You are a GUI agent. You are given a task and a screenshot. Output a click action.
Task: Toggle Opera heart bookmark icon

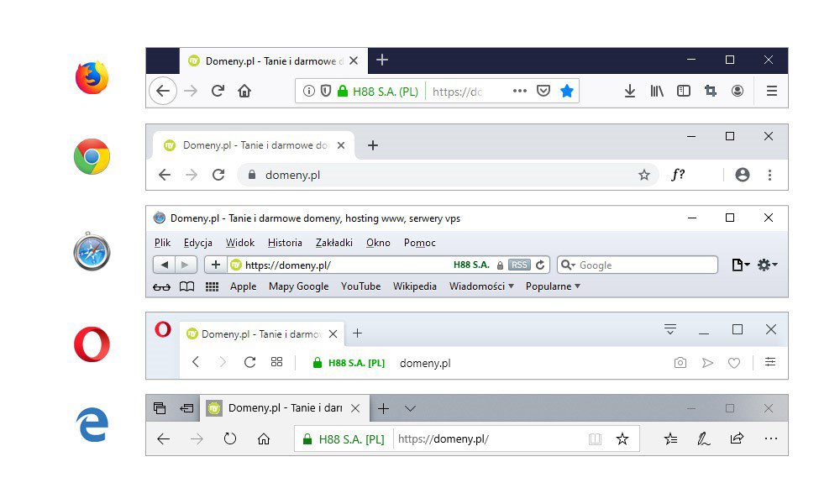[x=734, y=363]
